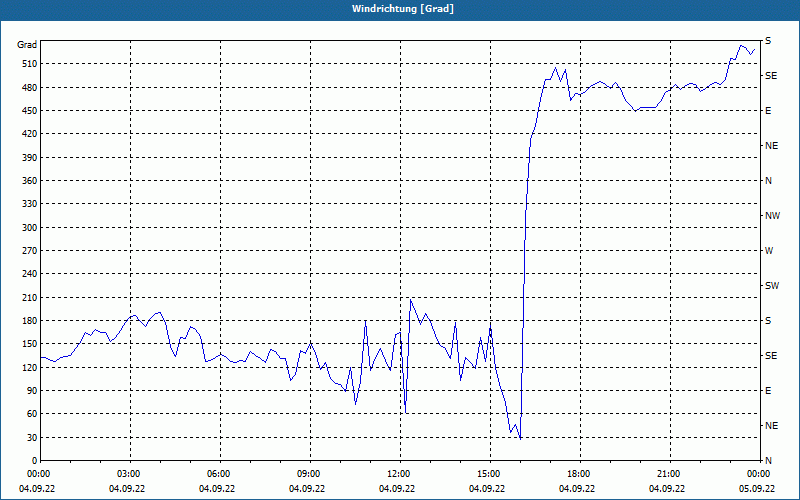Click the 210 y-axis value
Image resolution: width=800 pixels, height=500 pixels.
tap(30, 297)
